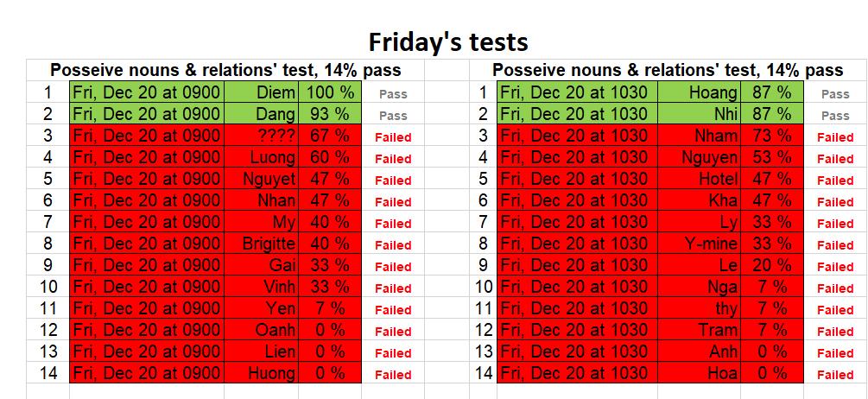This screenshot has height=399, width=868.
Task: Select right table header with 14% pass
Action: (668, 70)
